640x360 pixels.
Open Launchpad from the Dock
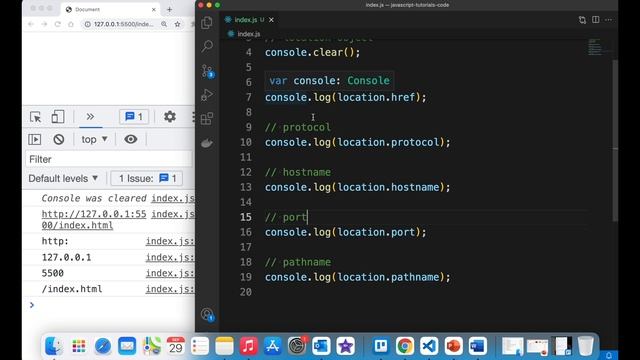(x=78, y=346)
